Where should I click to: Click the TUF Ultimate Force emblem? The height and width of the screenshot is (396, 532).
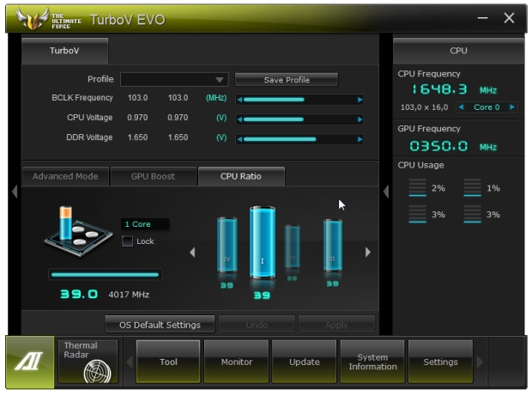[33, 19]
